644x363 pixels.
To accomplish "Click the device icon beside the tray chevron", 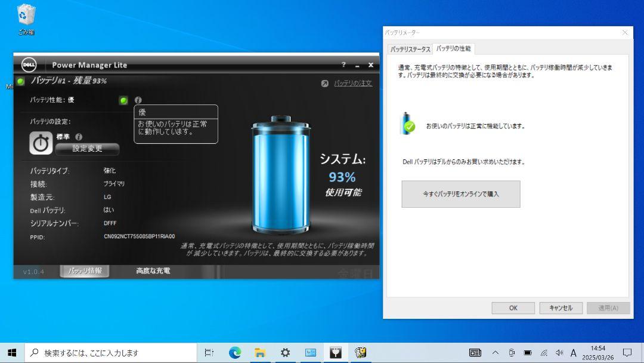I will tap(512, 353).
